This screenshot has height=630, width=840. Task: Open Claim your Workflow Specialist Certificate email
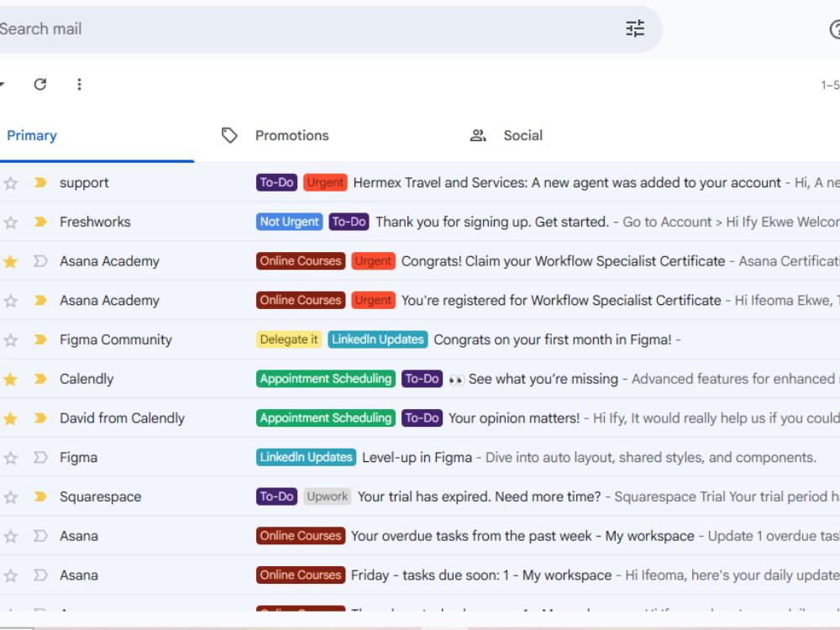(x=563, y=261)
